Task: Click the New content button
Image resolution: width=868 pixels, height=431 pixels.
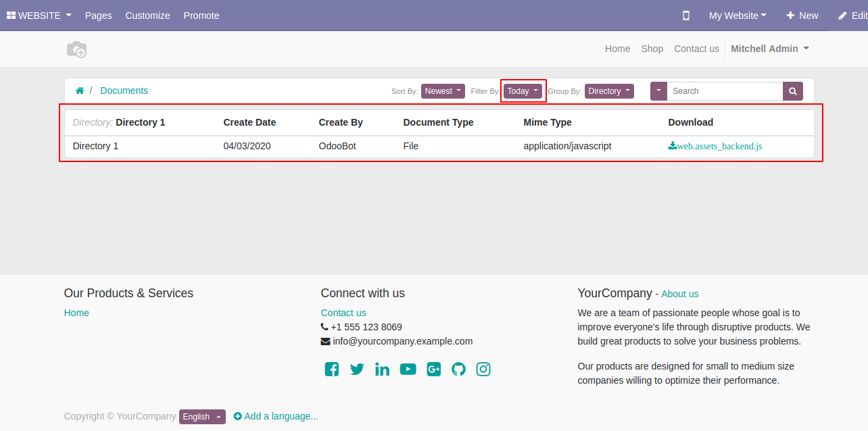Action: [x=802, y=16]
